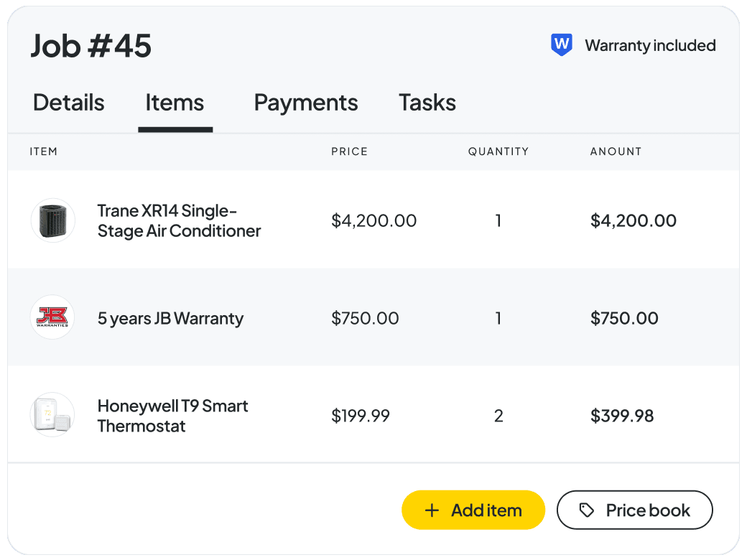This screenshot has width=747, height=560.
Task: Select Trane XR14 Single-Stage Air Conditioner name
Action: coord(179,221)
